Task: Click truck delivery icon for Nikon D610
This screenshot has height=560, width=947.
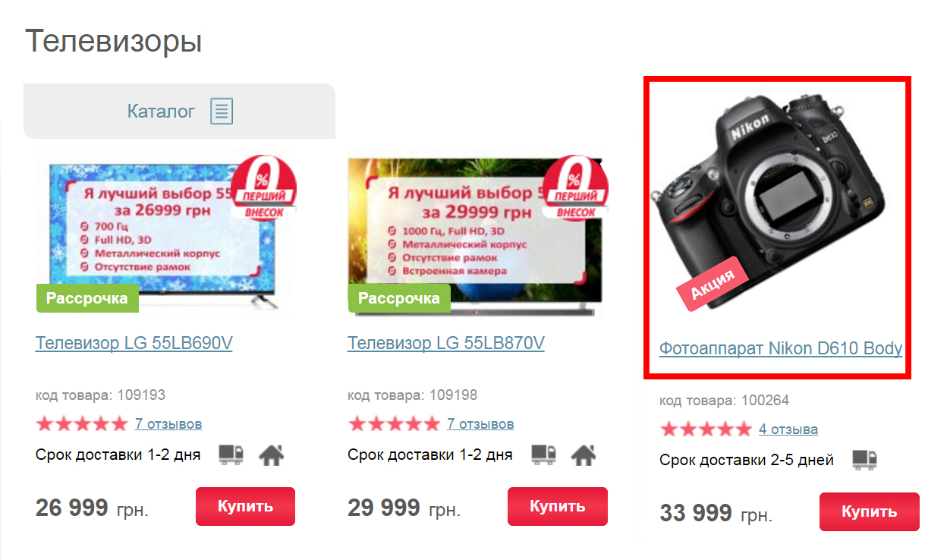Action: (x=864, y=459)
